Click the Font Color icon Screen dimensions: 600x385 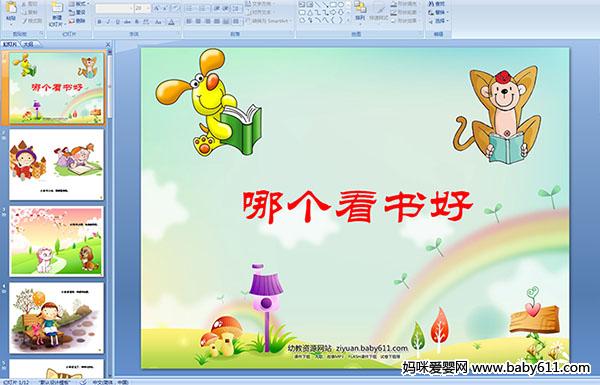171,22
